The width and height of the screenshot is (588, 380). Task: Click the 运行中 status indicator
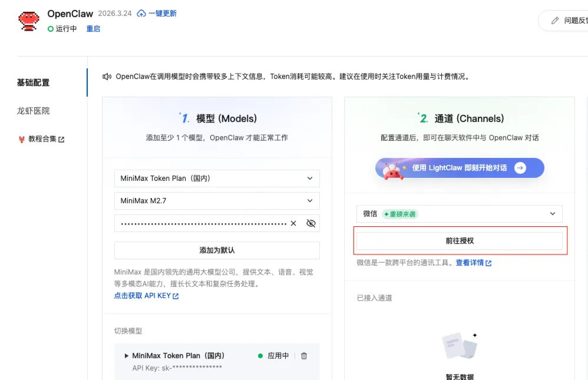[62, 29]
